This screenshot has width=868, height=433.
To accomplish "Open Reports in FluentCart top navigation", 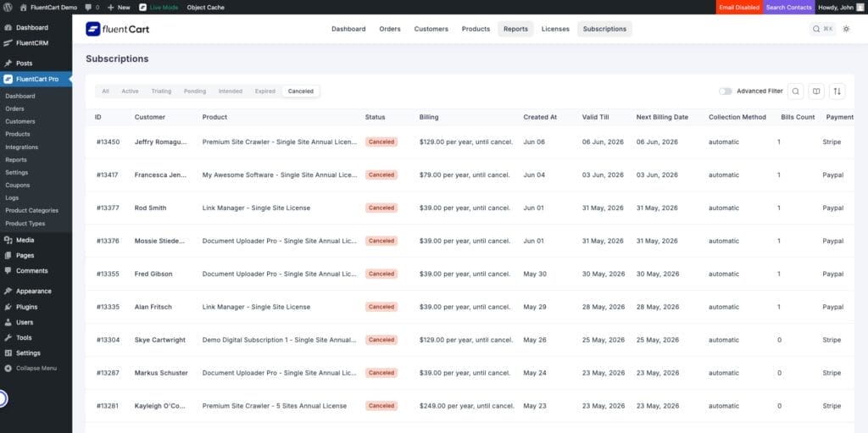I will 515,29.
